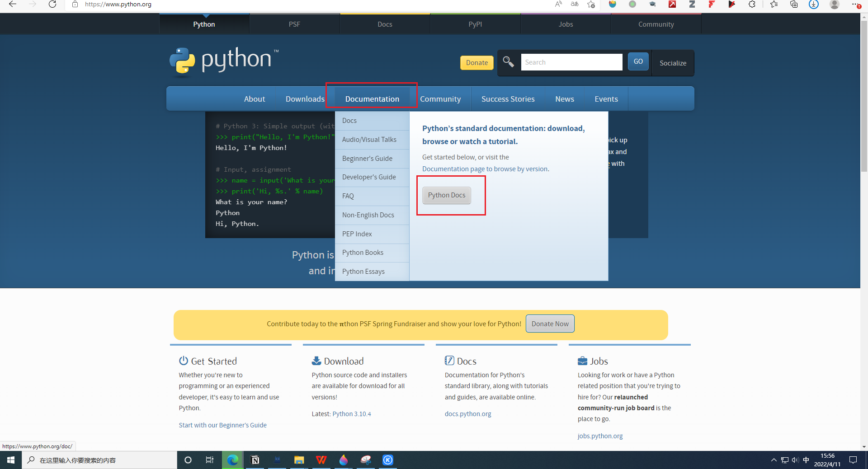This screenshot has width=868, height=469.
Task: Open the Favorites list icon
Action: point(774,5)
